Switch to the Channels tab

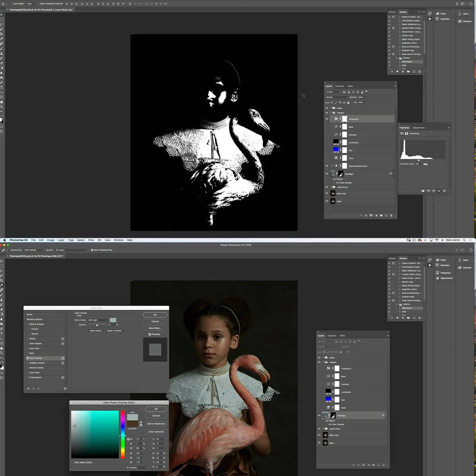(340, 86)
